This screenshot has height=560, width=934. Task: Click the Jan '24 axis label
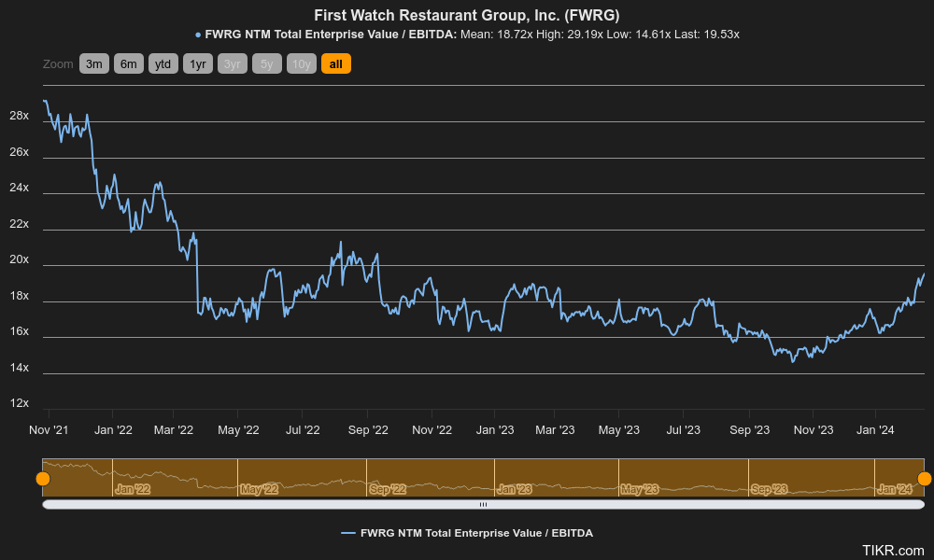[x=874, y=430]
